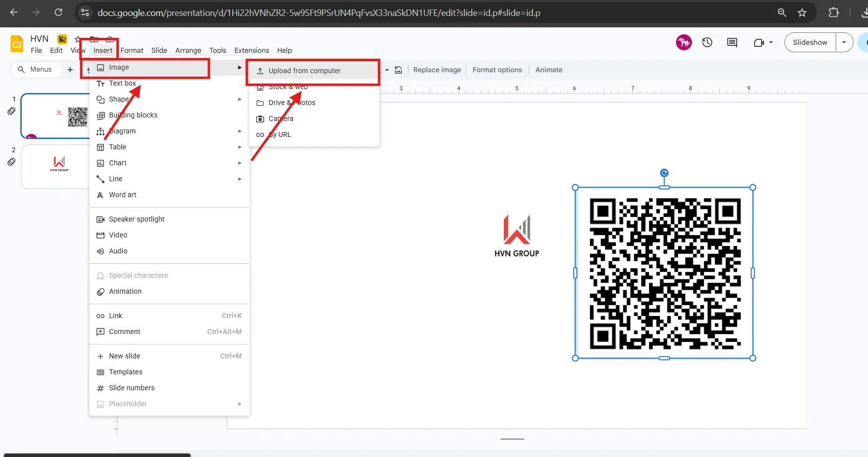The image size is (868, 457).
Task: Open Templates from the Insert menu
Action: 169,372
